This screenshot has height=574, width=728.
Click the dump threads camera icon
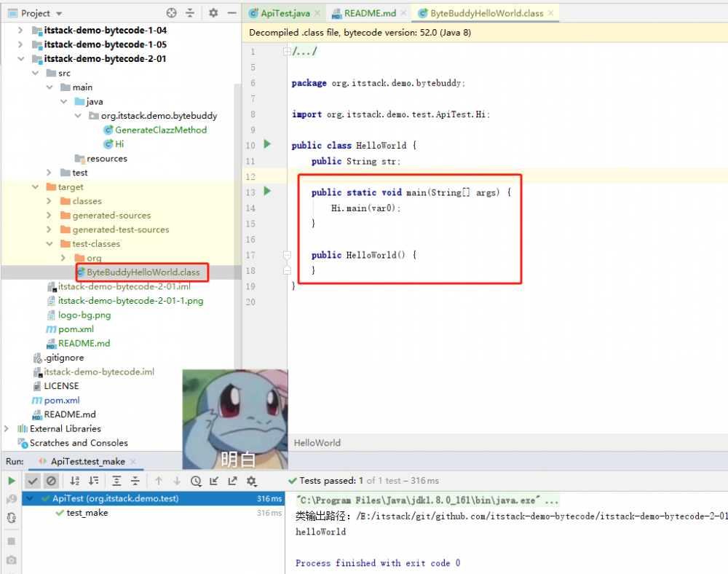click(12, 559)
